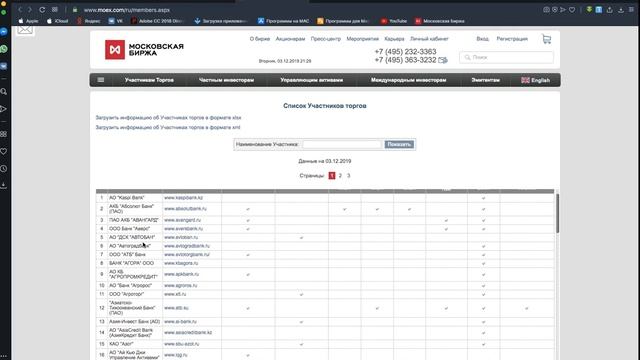Click the Вход login link
Image resolution: width=640 pixels, height=360 pixels.
point(482,39)
